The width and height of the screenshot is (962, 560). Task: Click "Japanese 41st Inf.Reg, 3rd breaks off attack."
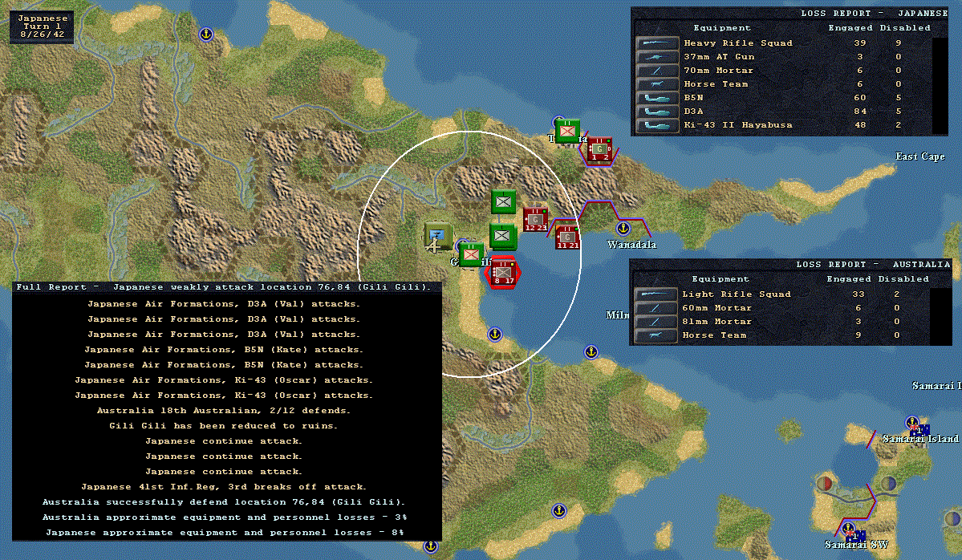pos(223,487)
